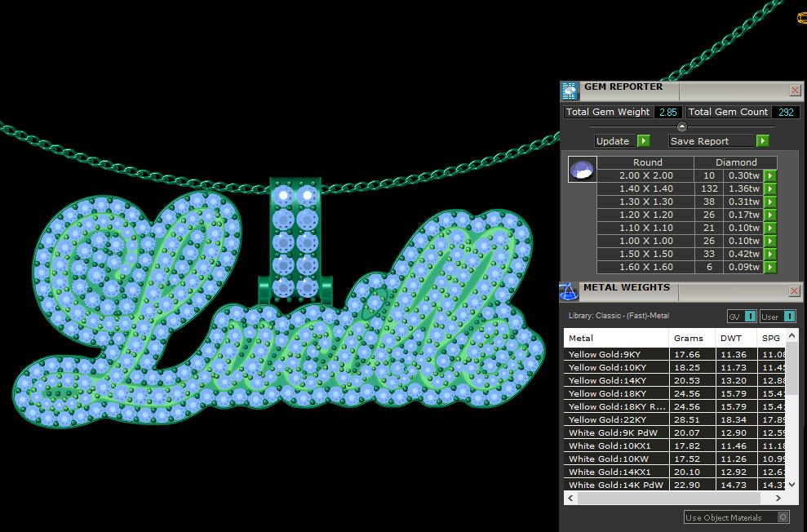807x532 pixels.
Task: Click the green arrow for 1.00 X 1.00 row
Action: [x=770, y=242]
